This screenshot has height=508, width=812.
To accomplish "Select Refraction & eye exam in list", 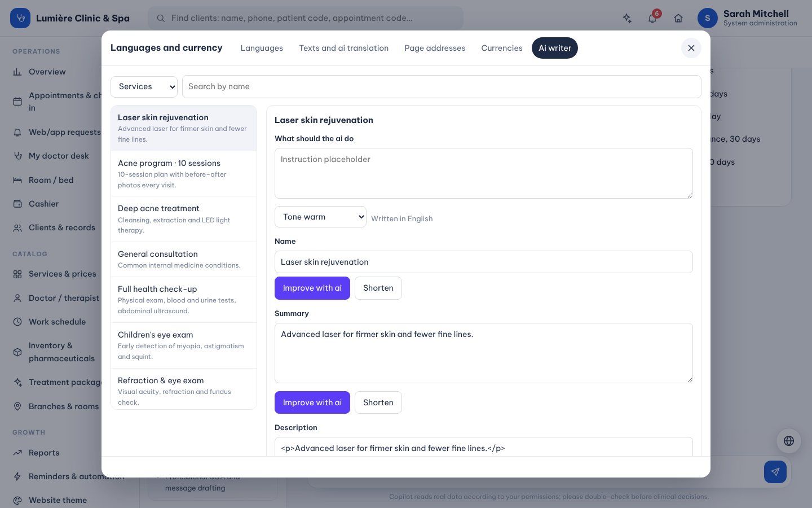I will click(184, 389).
